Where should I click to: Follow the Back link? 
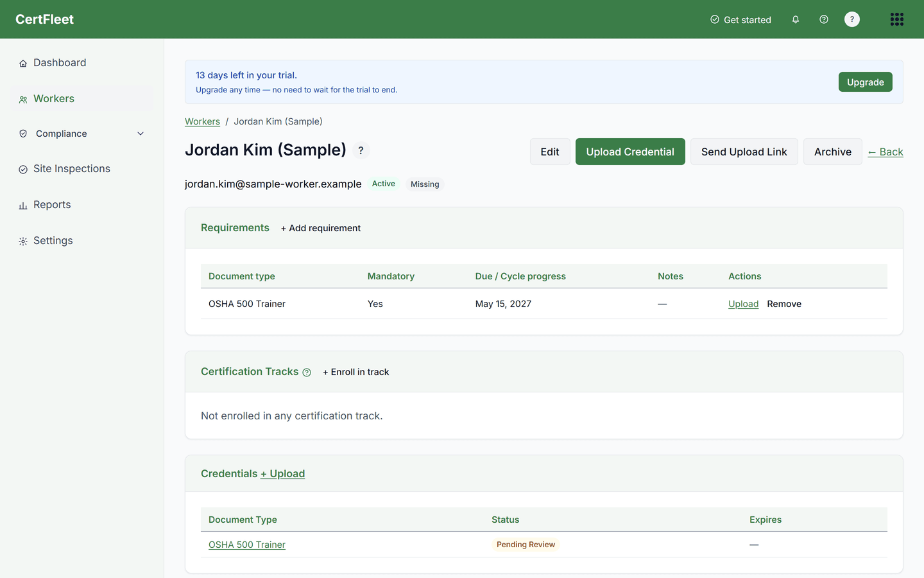tap(886, 152)
